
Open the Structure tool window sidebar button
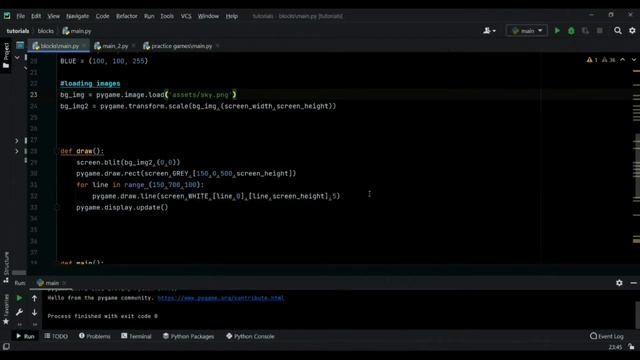point(6,267)
